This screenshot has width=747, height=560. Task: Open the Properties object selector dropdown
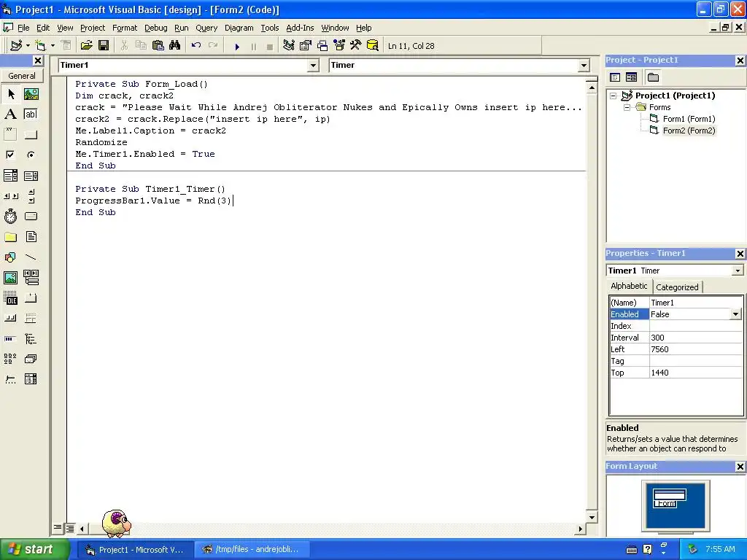click(738, 271)
